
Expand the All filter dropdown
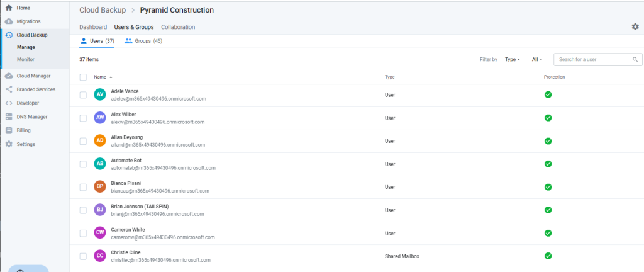click(537, 60)
